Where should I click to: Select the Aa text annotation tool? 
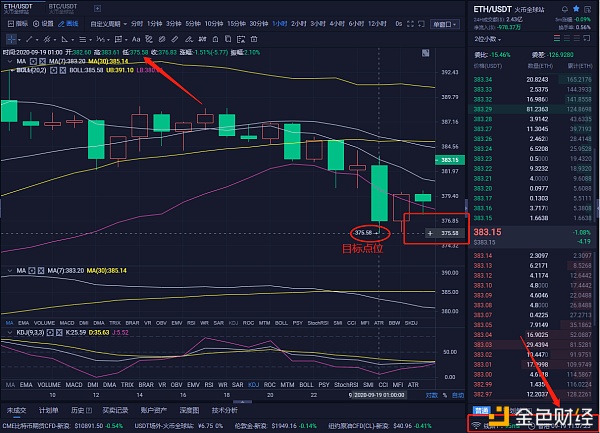pos(136,39)
